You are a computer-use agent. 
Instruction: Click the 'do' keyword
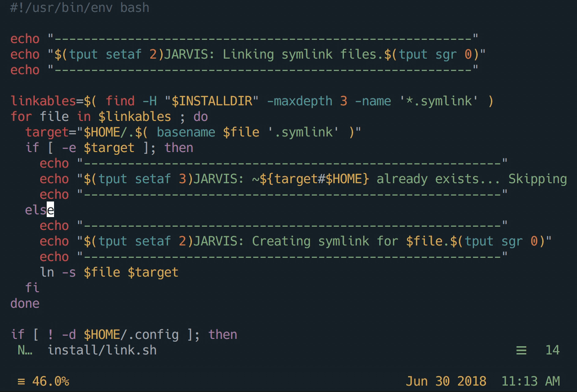201,116
